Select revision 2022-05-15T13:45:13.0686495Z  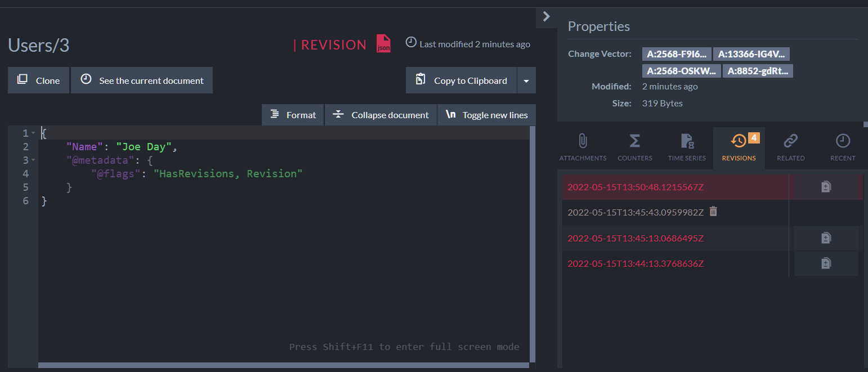tap(636, 238)
